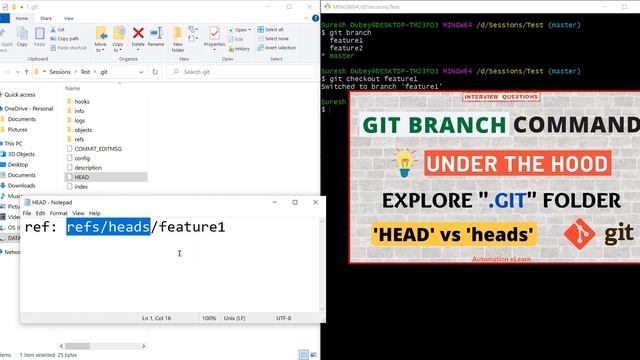This screenshot has height=360, width=640.
Task: Open Notepad View menu
Action: point(78,213)
